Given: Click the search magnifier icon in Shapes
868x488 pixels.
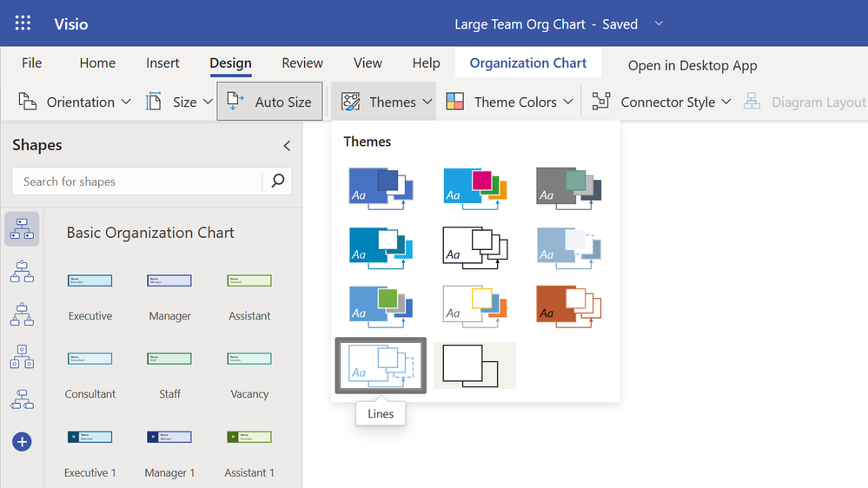Looking at the screenshot, I should 277,181.
